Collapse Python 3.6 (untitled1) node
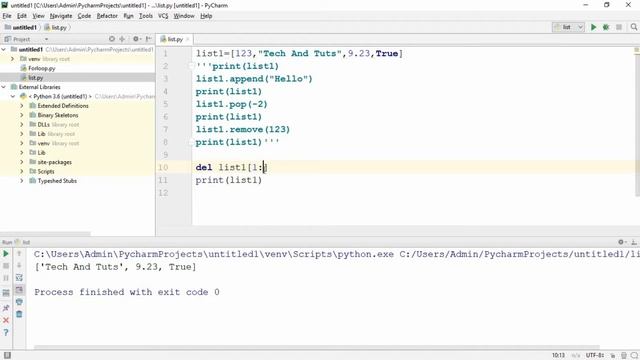 coord(13,96)
